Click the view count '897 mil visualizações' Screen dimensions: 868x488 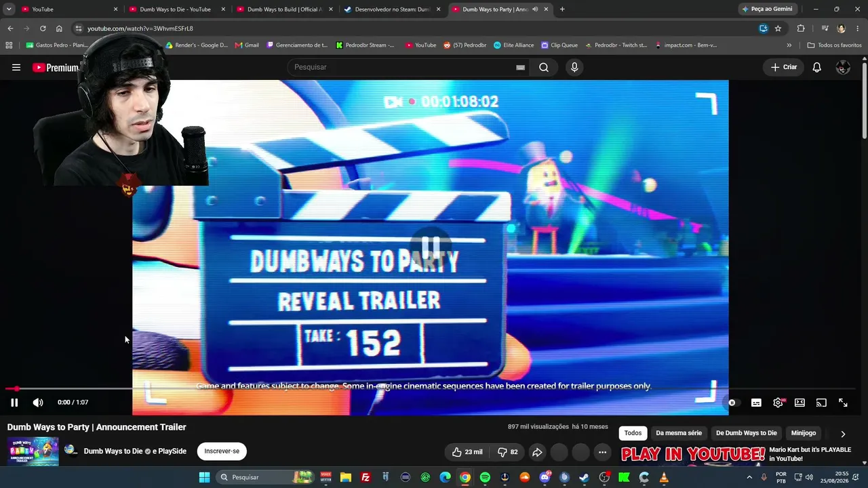tap(538, 427)
